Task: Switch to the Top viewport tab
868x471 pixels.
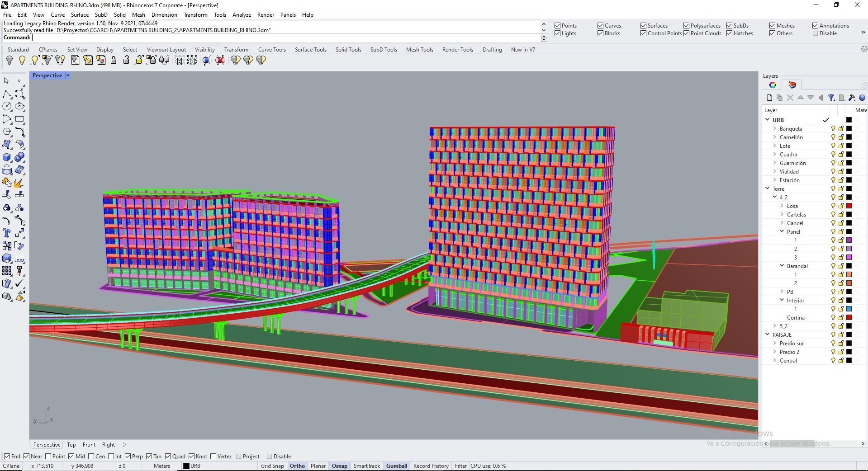Action: click(71, 445)
